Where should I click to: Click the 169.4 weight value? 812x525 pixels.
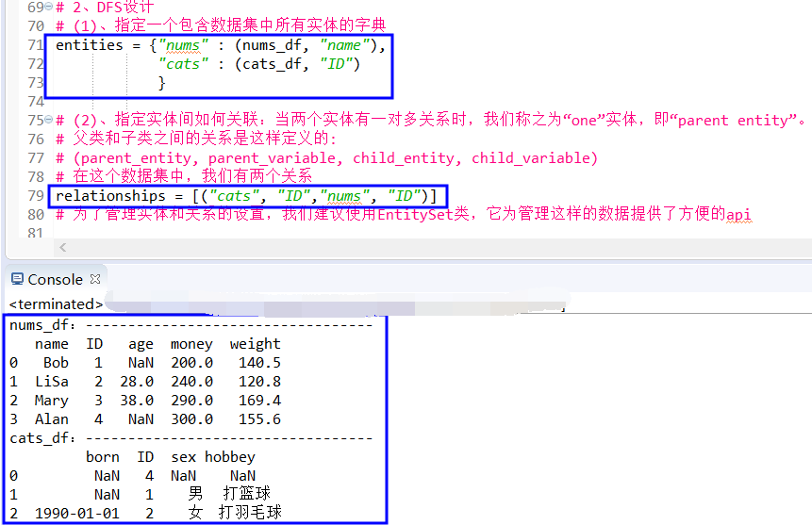tap(259, 401)
